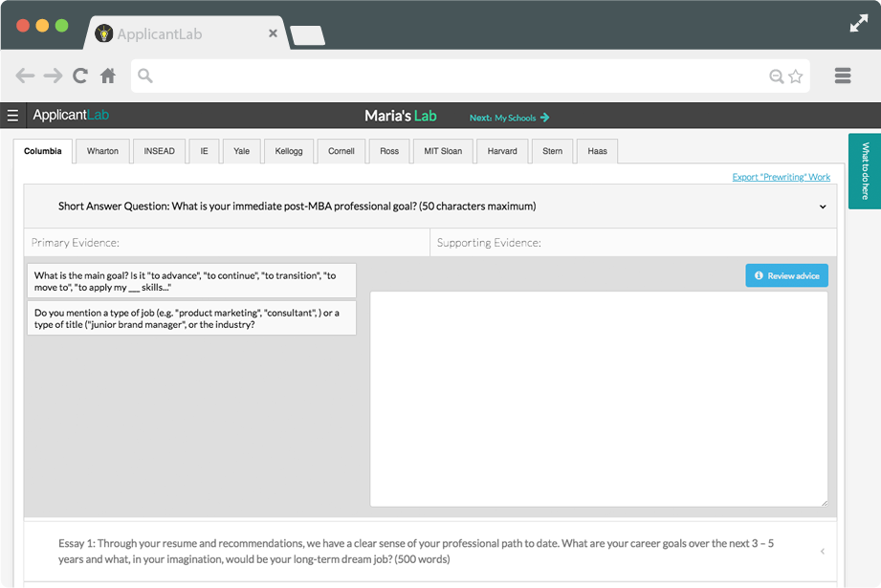
Task: Switch to the Yale tab
Action: (x=242, y=151)
